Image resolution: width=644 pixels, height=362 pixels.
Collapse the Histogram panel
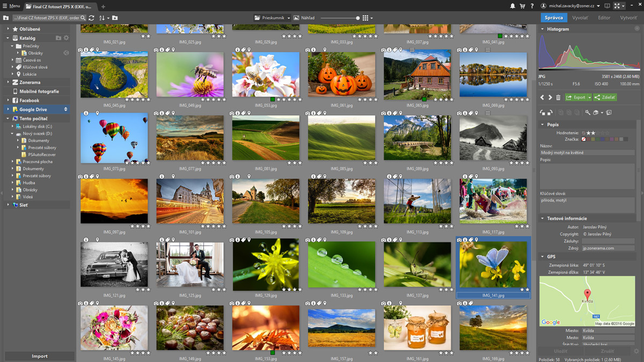(543, 29)
